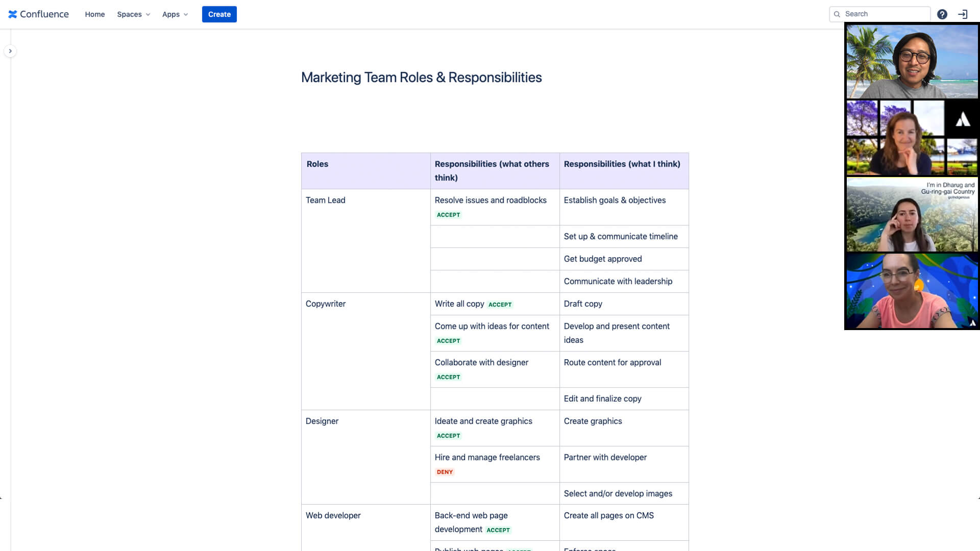The image size is (980, 551).
Task: Open the Apps dropdown menu
Action: tap(175, 14)
